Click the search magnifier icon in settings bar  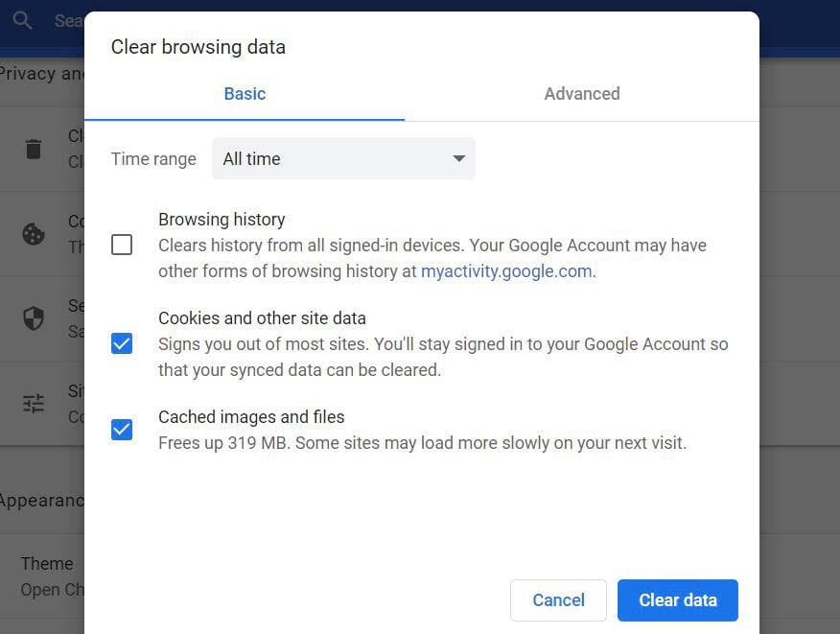22,20
